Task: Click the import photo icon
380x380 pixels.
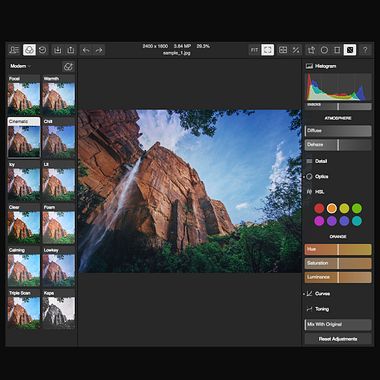Action: (x=58, y=50)
